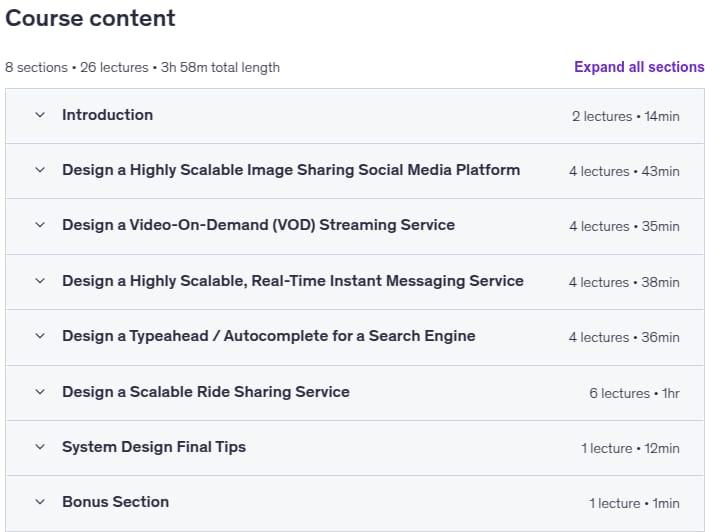Click the 1 lecture • 12min text

(630, 448)
